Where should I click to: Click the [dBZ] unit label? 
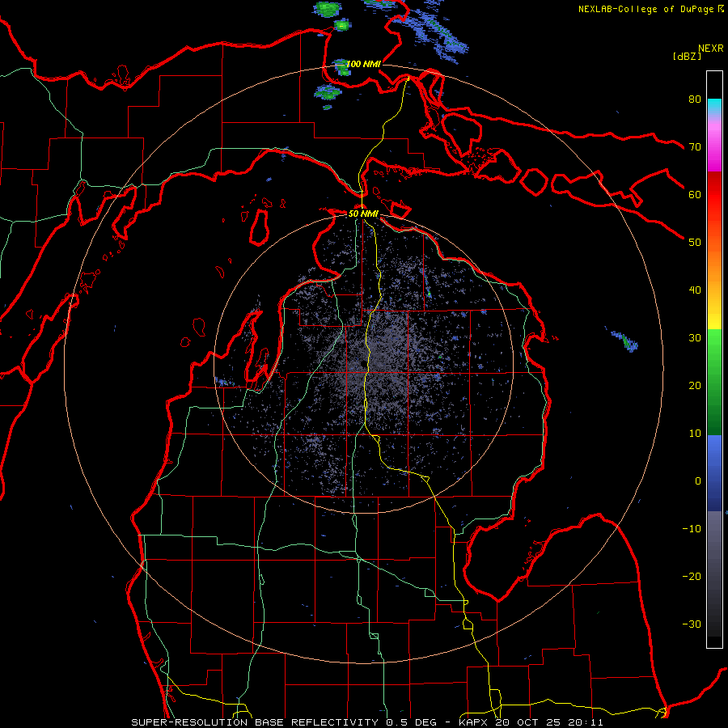pos(688,56)
